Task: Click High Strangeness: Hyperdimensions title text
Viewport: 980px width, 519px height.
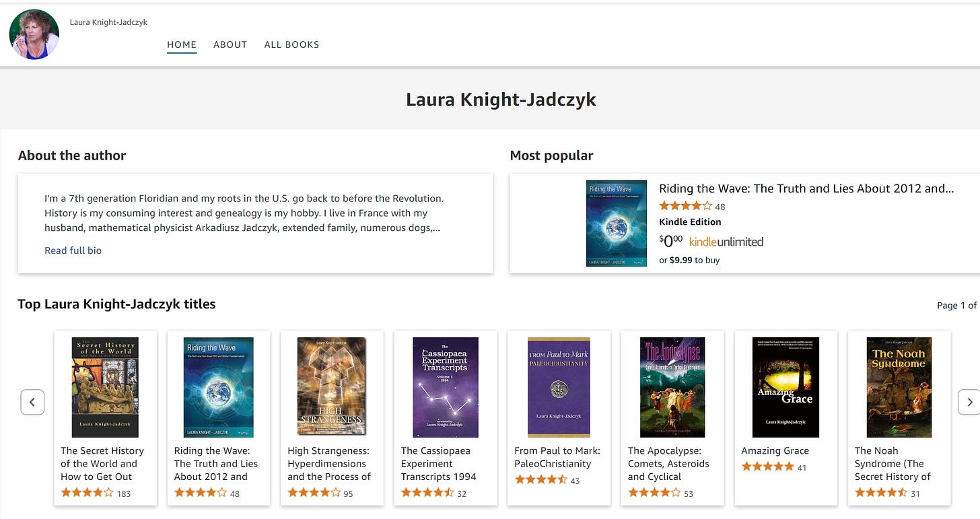Action: (329, 464)
